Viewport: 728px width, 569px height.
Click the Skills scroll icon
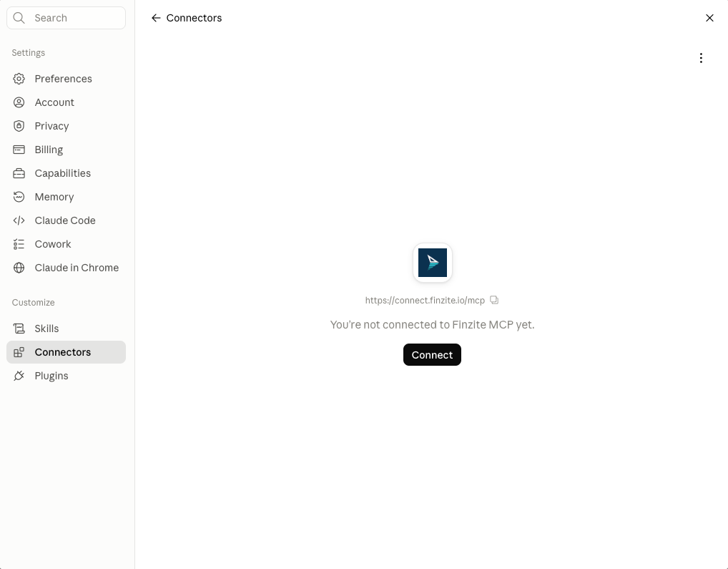[x=19, y=329]
